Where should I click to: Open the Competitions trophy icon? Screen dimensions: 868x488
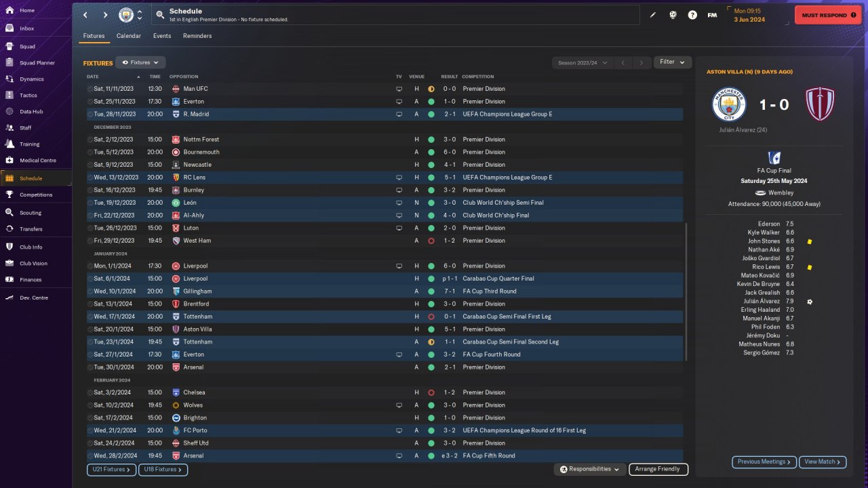click(x=9, y=195)
